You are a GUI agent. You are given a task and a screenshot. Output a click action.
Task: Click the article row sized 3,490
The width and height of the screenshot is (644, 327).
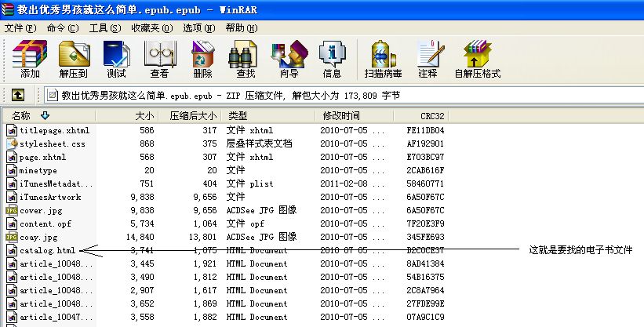tap(225, 278)
